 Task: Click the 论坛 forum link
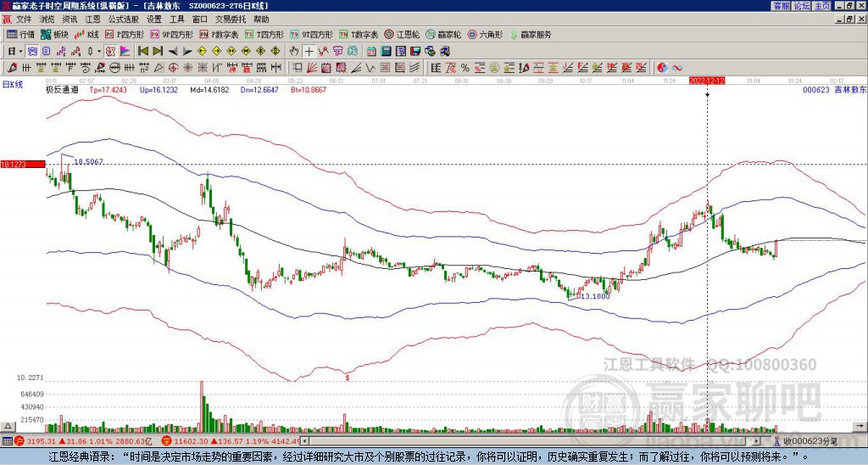coord(801,5)
